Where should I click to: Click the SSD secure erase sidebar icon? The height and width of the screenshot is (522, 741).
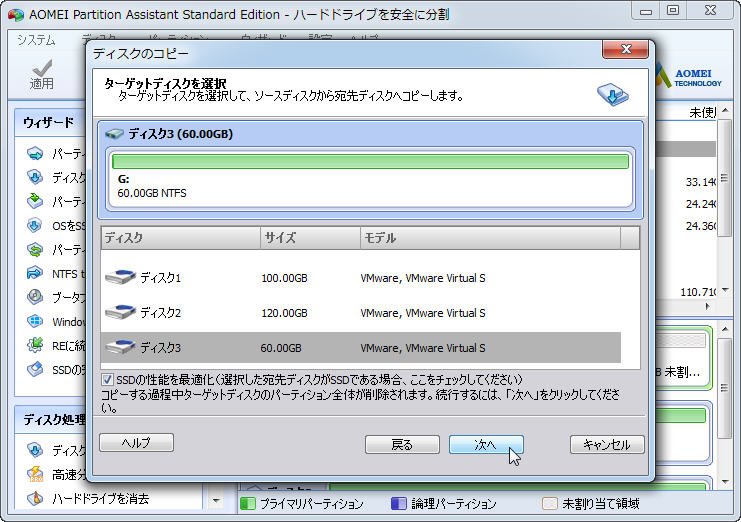pos(35,369)
